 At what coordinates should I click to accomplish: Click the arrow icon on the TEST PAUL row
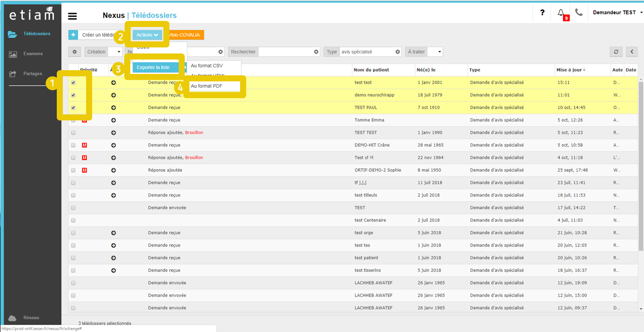114,108
